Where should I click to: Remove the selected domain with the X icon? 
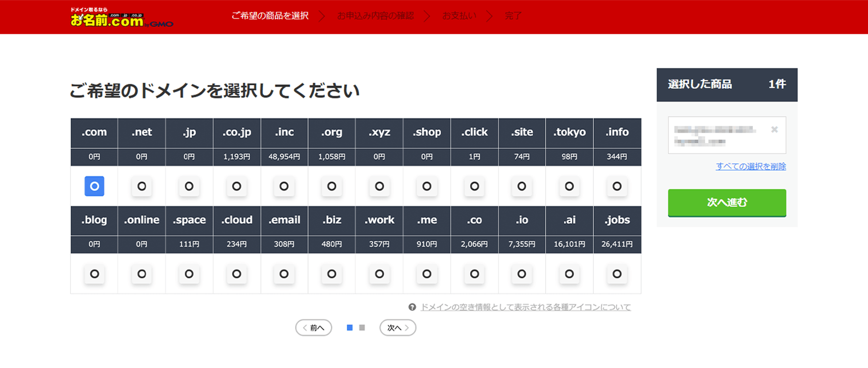pos(774,130)
